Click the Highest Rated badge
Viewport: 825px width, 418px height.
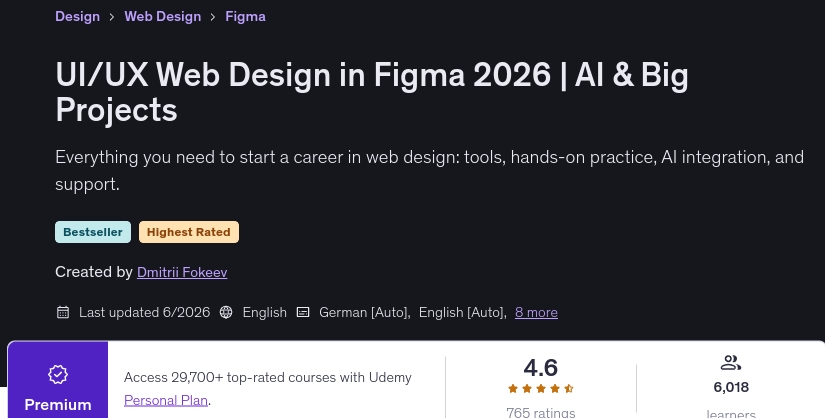pyautogui.click(x=189, y=232)
